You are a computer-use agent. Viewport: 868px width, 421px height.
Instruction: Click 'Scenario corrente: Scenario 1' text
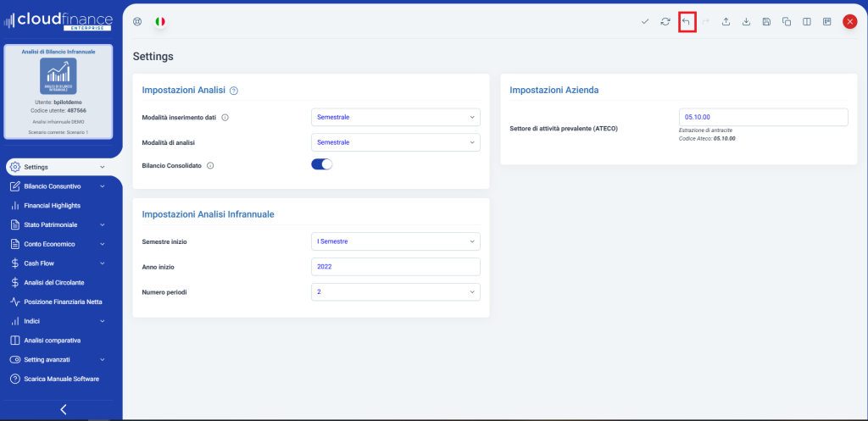pos(58,132)
